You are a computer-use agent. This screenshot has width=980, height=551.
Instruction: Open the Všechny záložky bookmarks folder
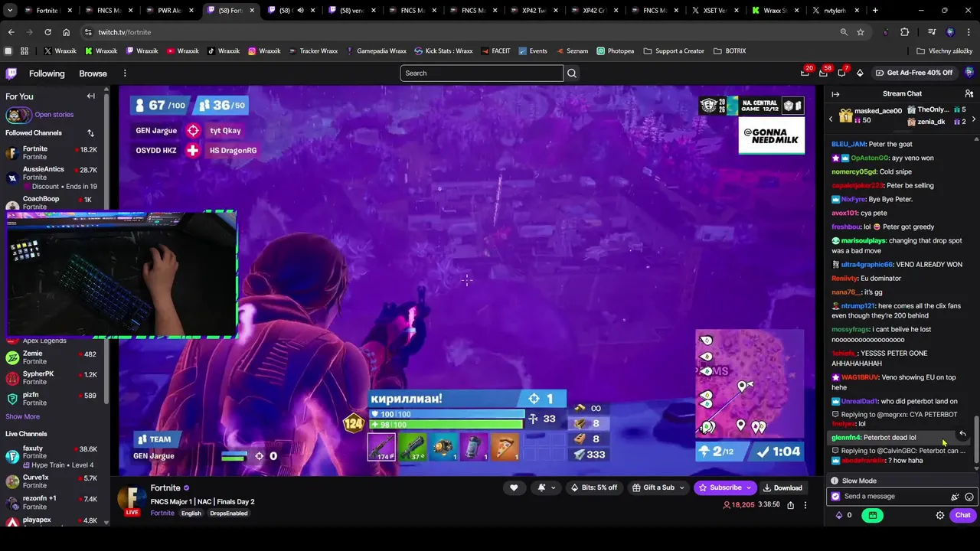pos(944,51)
